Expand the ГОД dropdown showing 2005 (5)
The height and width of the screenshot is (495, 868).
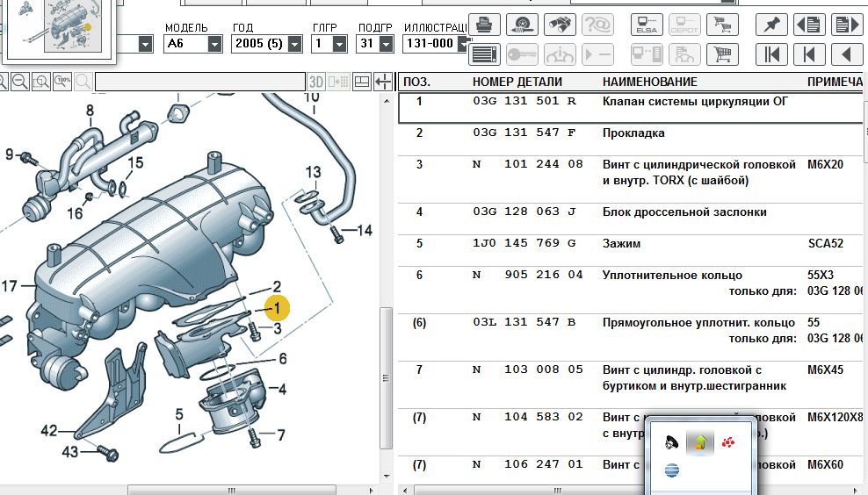coord(294,43)
